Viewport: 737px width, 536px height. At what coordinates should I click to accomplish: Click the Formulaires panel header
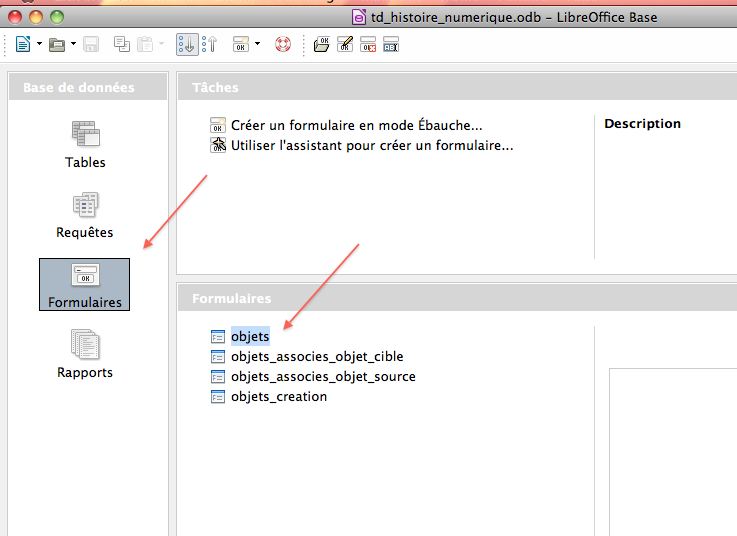pos(457,298)
